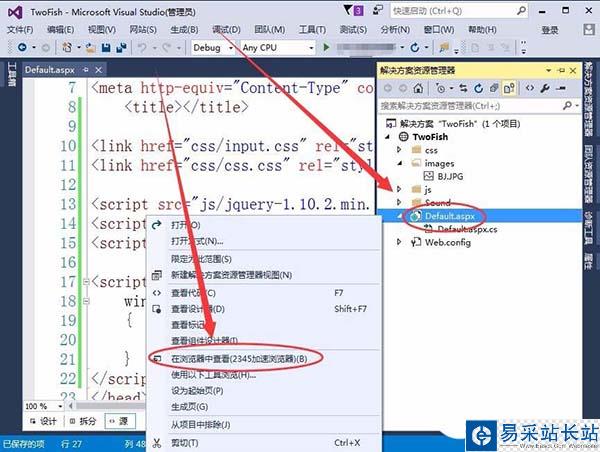Click the account avatar icon at top right
The width and height of the screenshot is (600, 452).
pos(589,29)
